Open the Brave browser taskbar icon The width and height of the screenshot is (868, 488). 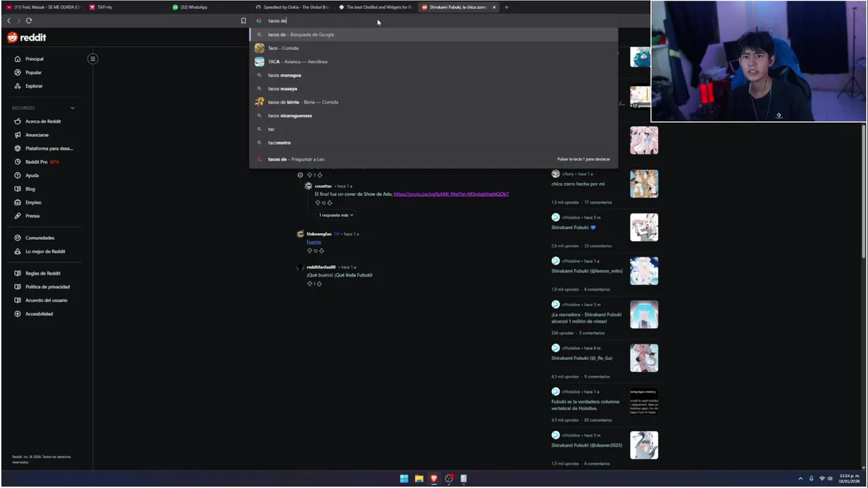(434, 479)
